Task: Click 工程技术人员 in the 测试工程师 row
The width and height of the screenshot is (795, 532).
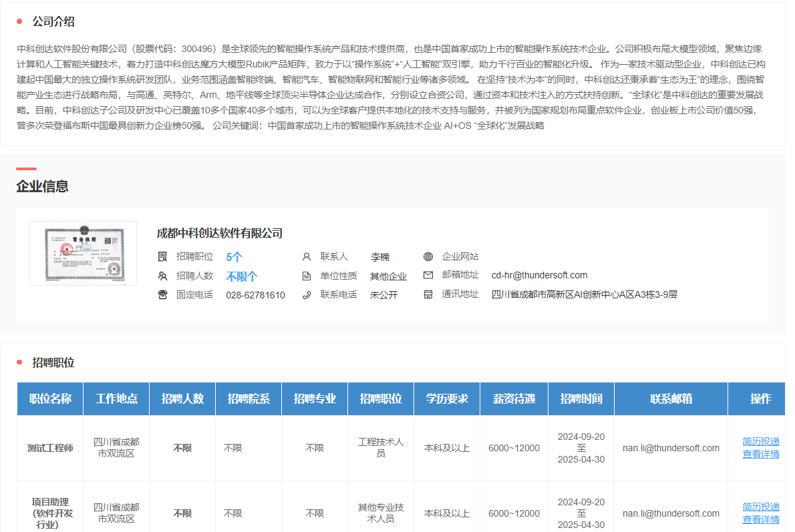Action: (381, 448)
